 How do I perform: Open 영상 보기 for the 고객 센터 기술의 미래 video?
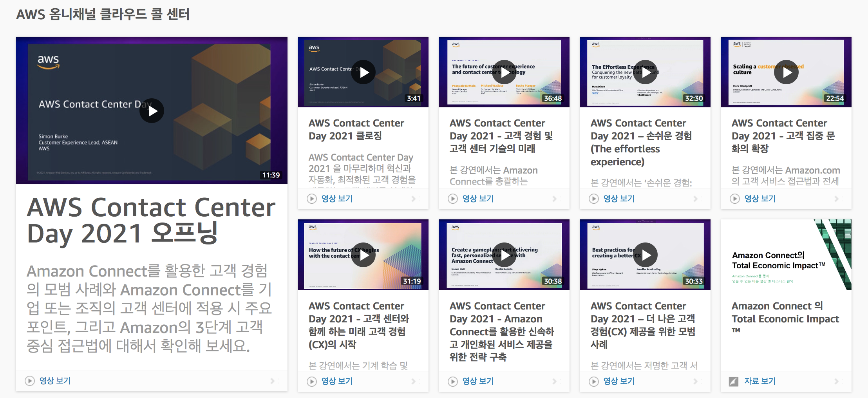(478, 199)
